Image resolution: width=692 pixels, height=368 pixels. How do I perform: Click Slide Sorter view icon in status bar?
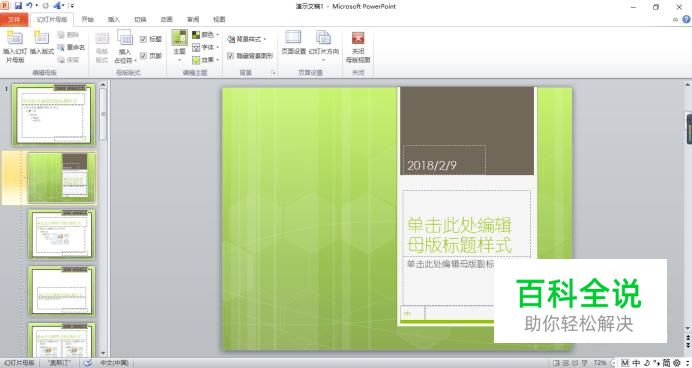tap(566, 363)
